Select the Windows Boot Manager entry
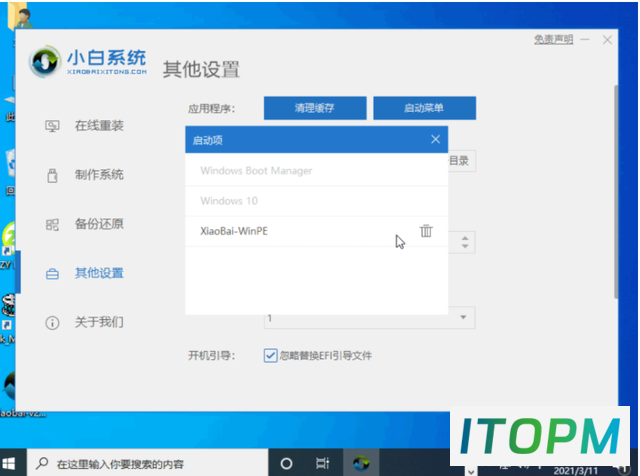The image size is (640, 476). click(x=316, y=171)
